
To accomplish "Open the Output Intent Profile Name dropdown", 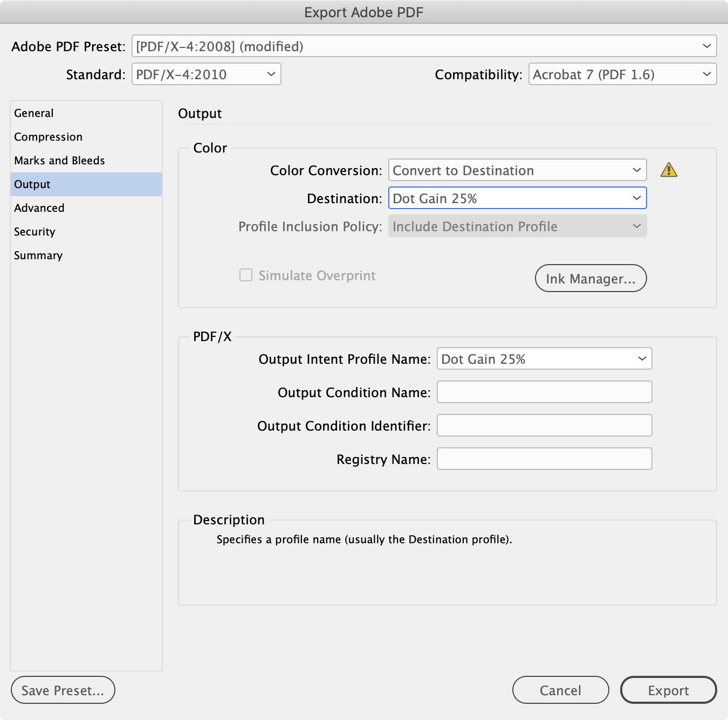I will tap(544, 359).
